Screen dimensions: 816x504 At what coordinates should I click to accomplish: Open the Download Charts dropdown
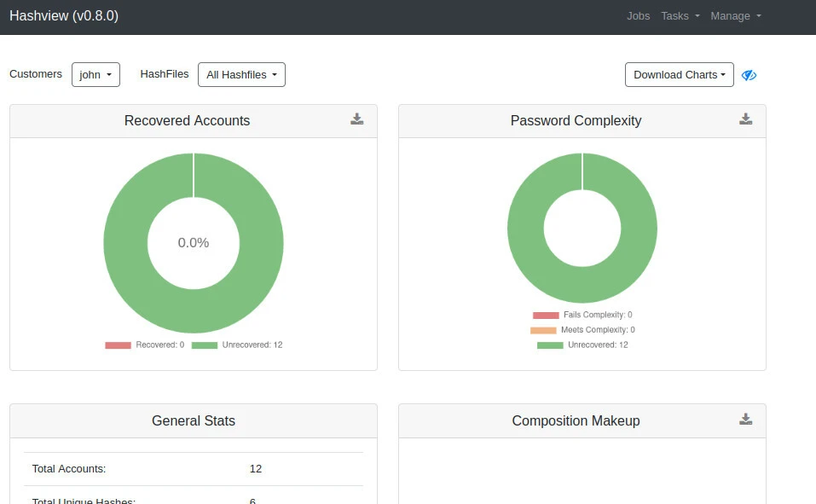tap(679, 75)
